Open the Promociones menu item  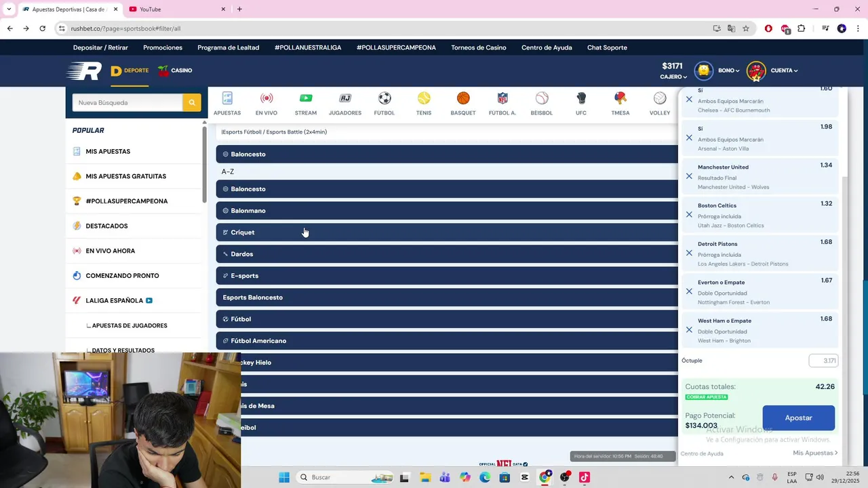[163, 47]
